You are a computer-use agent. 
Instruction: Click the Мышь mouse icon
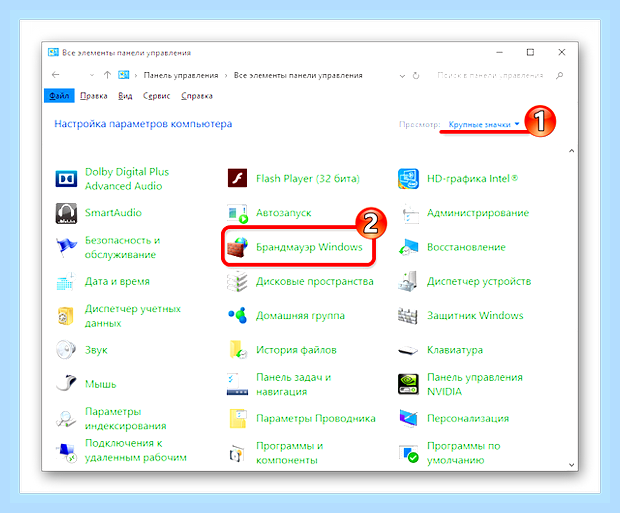(66, 384)
